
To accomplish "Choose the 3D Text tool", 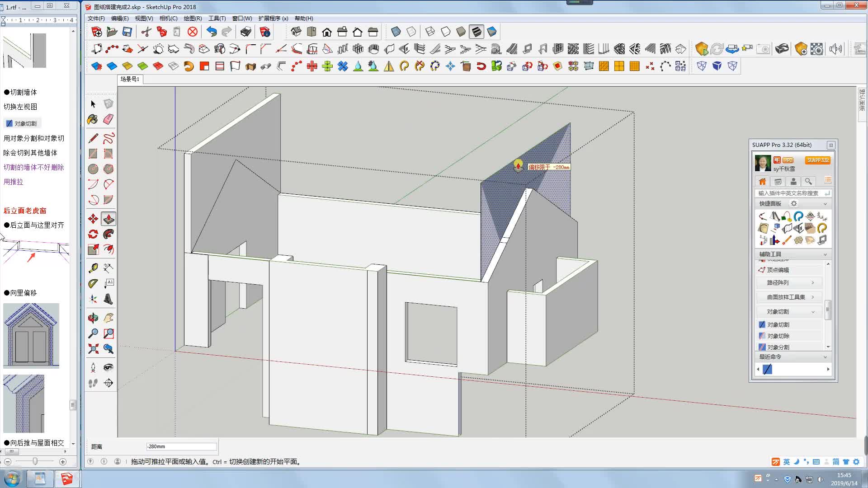I will pos(108,299).
